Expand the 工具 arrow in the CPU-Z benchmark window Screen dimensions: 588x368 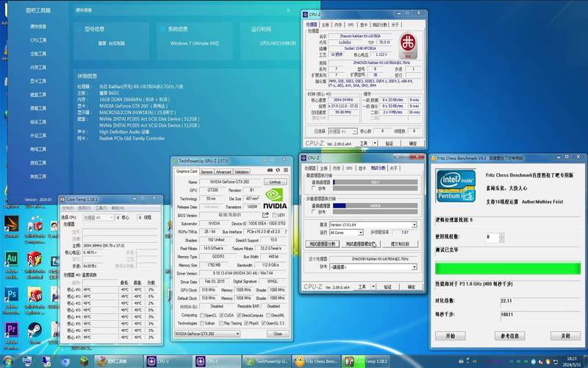click(x=373, y=287)
